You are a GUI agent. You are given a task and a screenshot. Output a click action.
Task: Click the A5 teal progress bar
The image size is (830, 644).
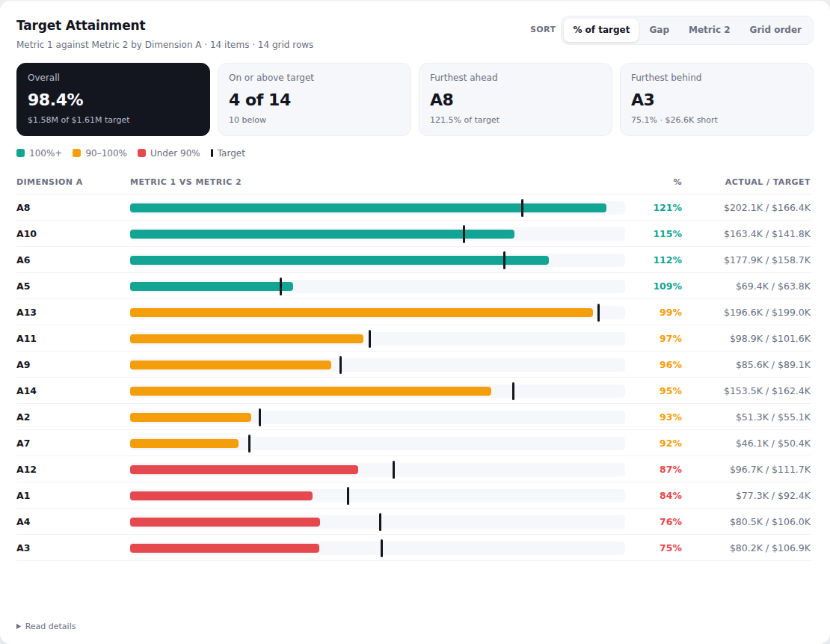coord(211,286)
